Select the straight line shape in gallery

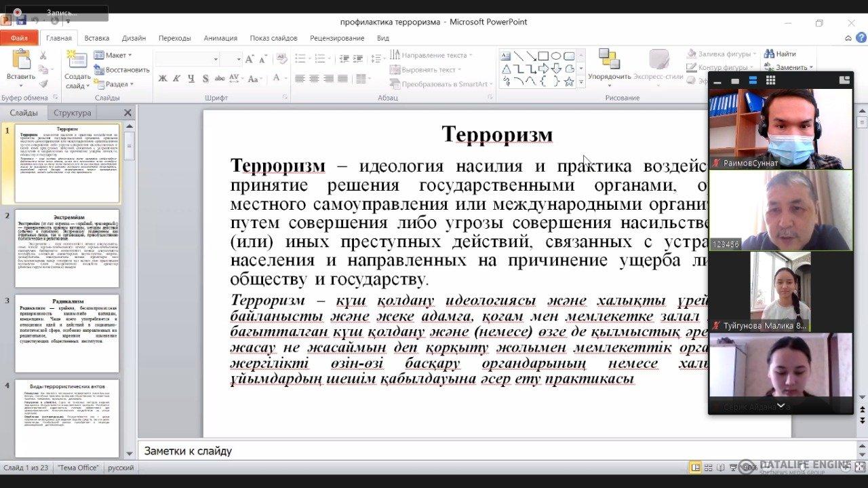pos(519,56)
